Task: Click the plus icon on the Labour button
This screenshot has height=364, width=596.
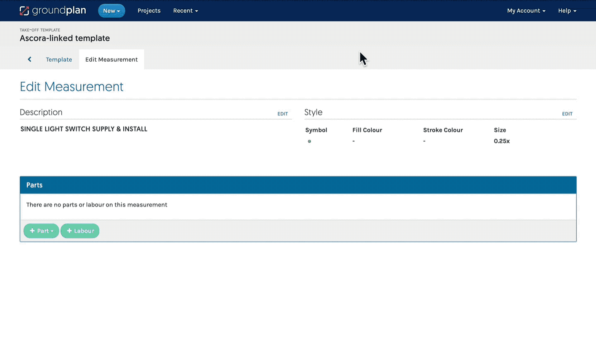Action: click(69, 231)
